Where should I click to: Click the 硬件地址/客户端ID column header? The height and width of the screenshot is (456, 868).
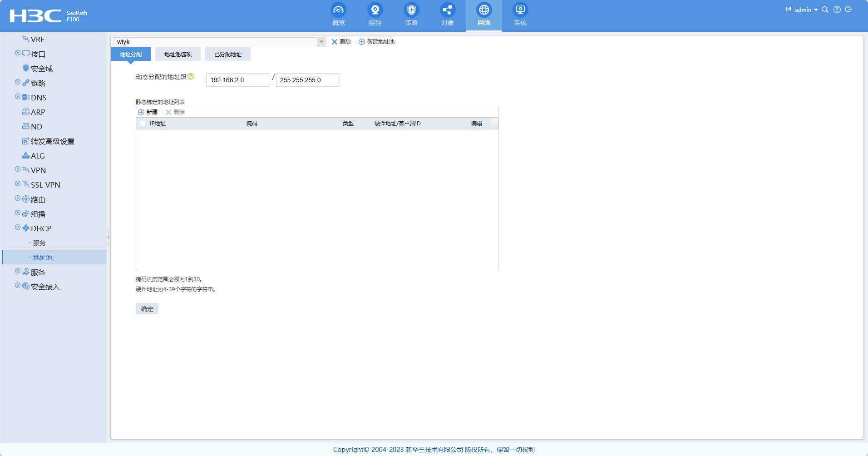398,124
